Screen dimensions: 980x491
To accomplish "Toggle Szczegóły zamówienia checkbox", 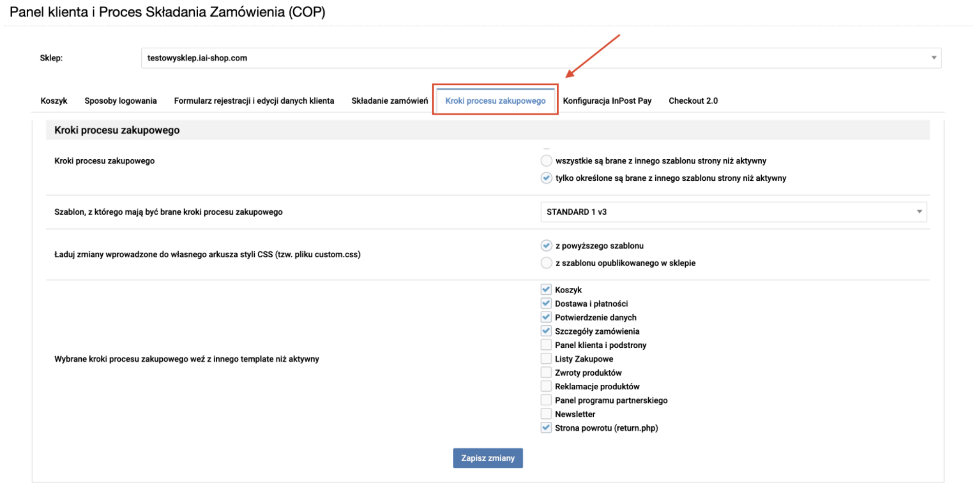I will click(x=546, y=331).
